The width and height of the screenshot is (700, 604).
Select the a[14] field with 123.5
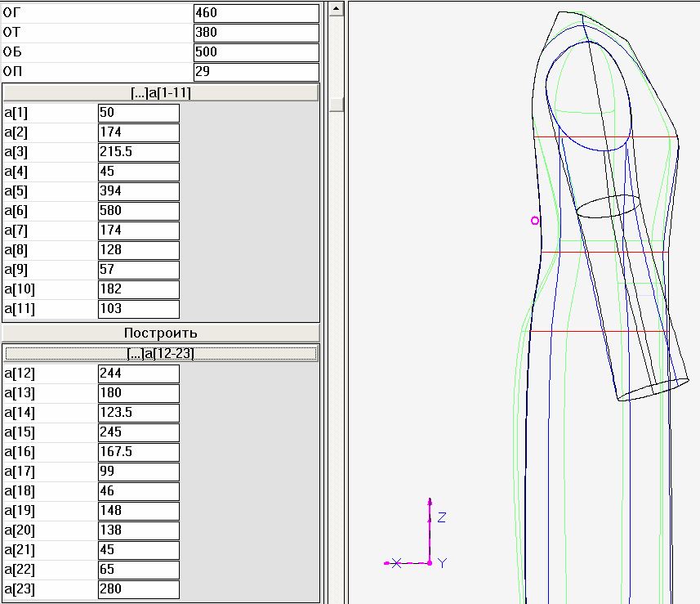(x=139, y=414)
